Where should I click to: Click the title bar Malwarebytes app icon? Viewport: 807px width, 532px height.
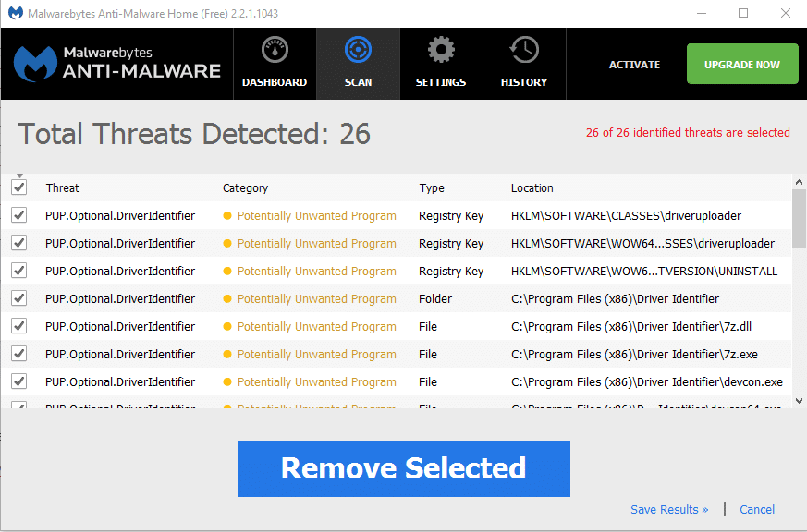[16, 13]
